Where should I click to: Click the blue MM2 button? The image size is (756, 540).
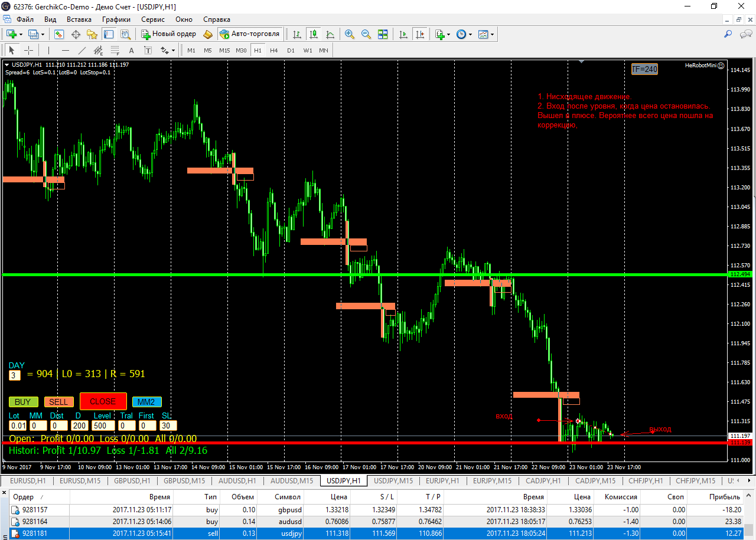(x=146, y=402)
